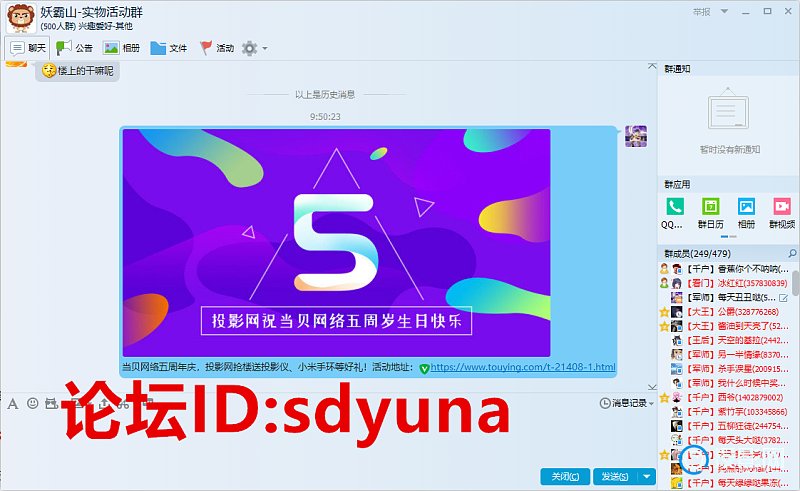Click the avatar of member 冰红红
800x491 pixels.
(677, 283)
